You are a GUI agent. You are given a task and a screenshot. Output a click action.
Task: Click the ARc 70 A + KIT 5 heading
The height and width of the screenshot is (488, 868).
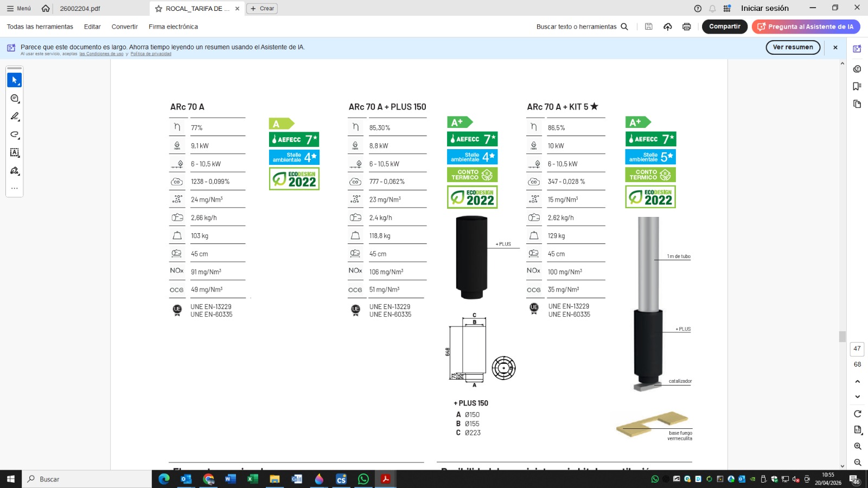(x=563, y=107)
